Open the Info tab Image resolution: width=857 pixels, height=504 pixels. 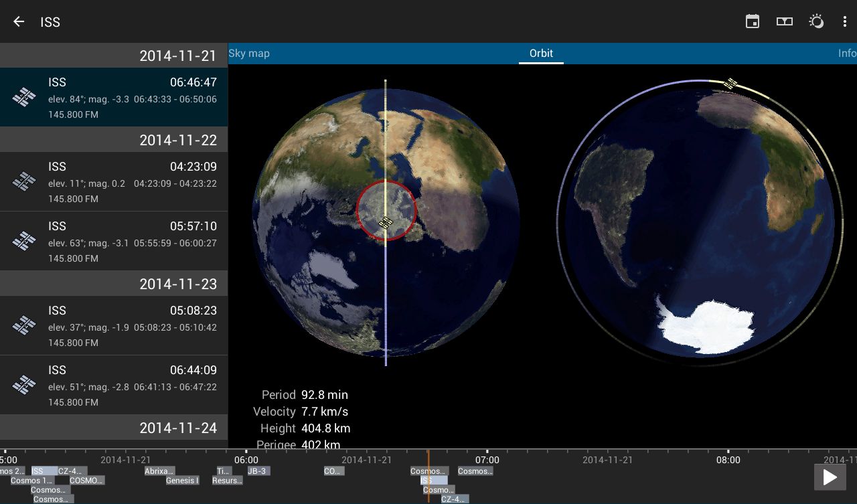[x=847, y=54]
